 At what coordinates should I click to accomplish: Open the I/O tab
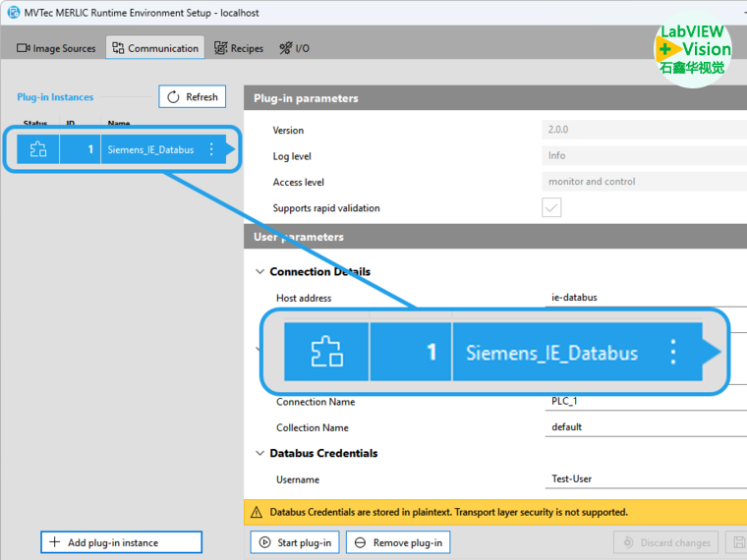[x=295, y=48]
